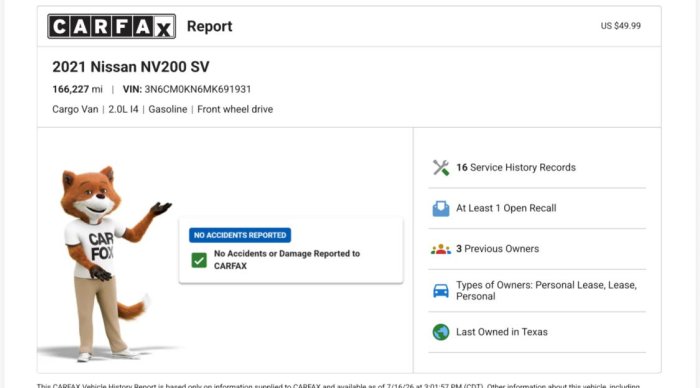Click the 2021 Nissan NV200 SV title
Screen dimensions: 700x388
130,67
